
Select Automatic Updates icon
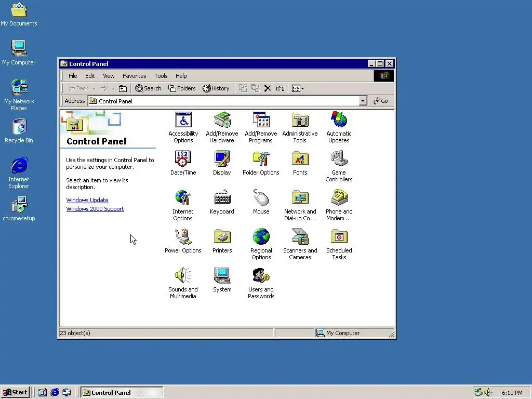click(339, 120)
